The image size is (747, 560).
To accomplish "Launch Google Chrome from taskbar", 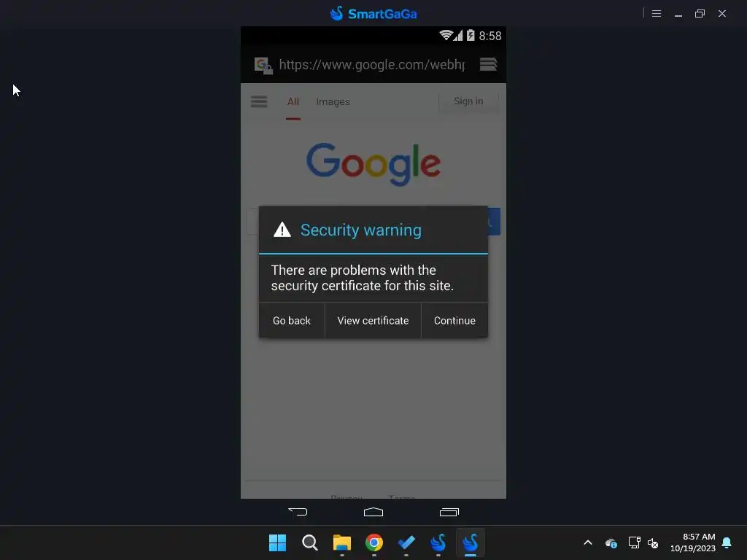I will point(374,542).
